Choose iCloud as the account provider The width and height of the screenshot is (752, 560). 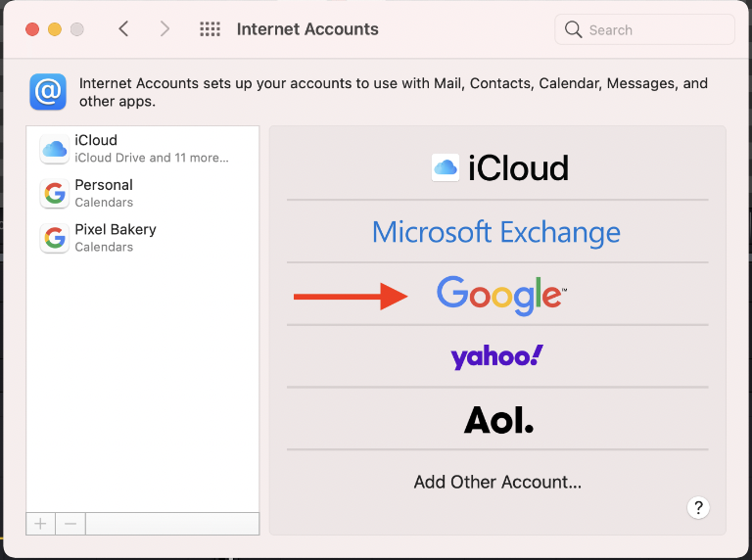coord(497,168)
